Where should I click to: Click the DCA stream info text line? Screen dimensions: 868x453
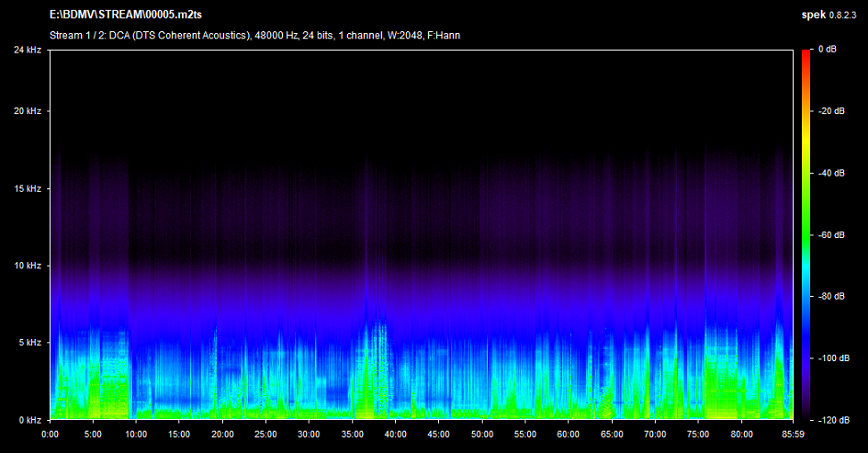(x=254, y=36)
